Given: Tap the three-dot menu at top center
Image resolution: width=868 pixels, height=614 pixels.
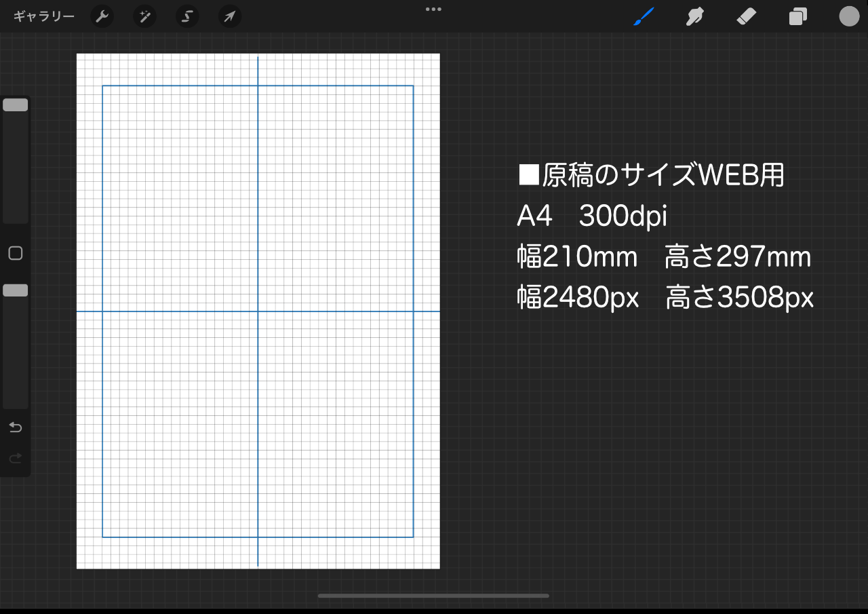Looking at the screenshot, I should (433, 9).
